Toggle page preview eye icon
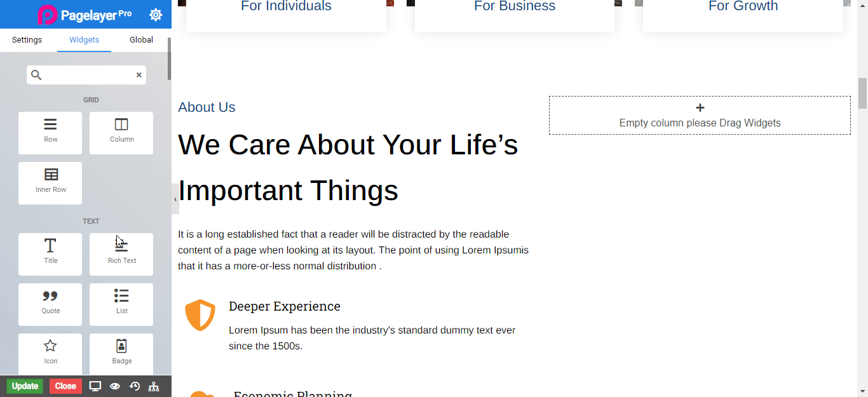 click(115, 386)
